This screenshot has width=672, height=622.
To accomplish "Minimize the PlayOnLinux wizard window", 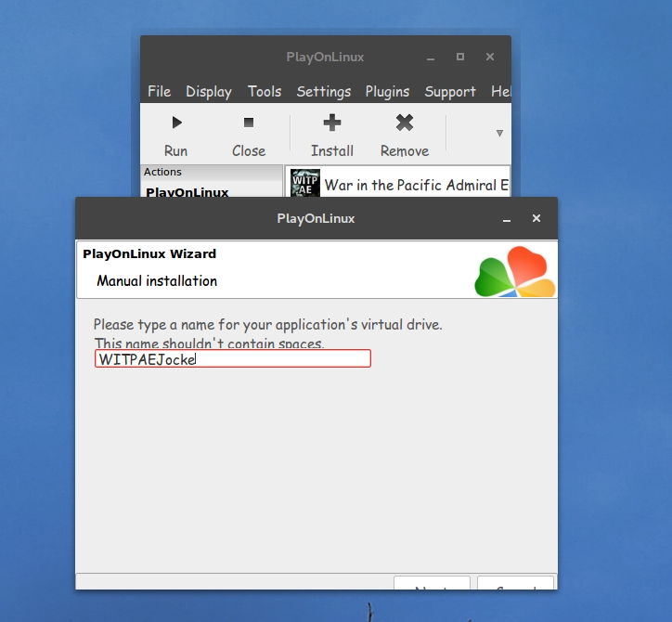I will [x=507, y=218].
